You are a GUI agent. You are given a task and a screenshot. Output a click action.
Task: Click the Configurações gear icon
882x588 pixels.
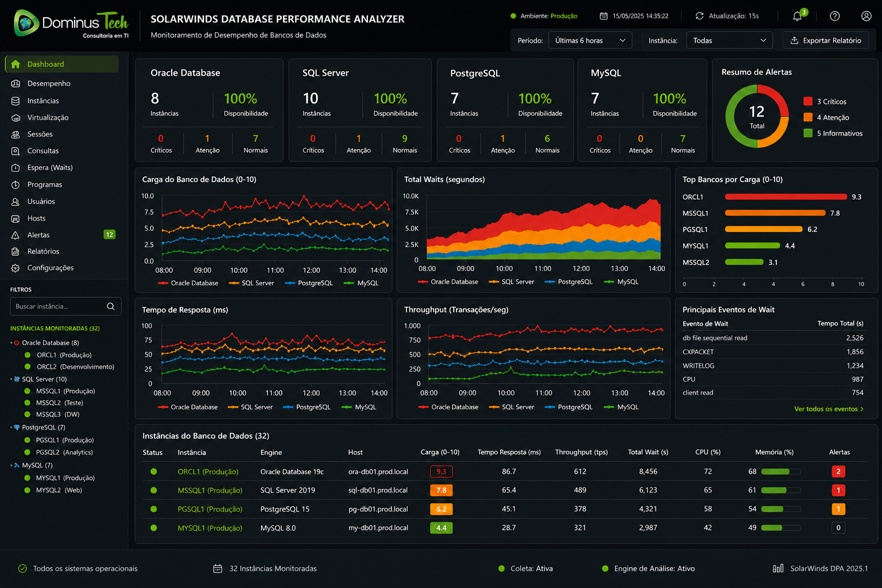coord(16,268)
